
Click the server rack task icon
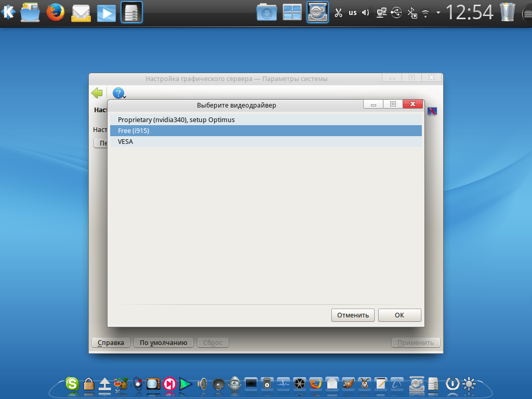click(x=131, y=12)
